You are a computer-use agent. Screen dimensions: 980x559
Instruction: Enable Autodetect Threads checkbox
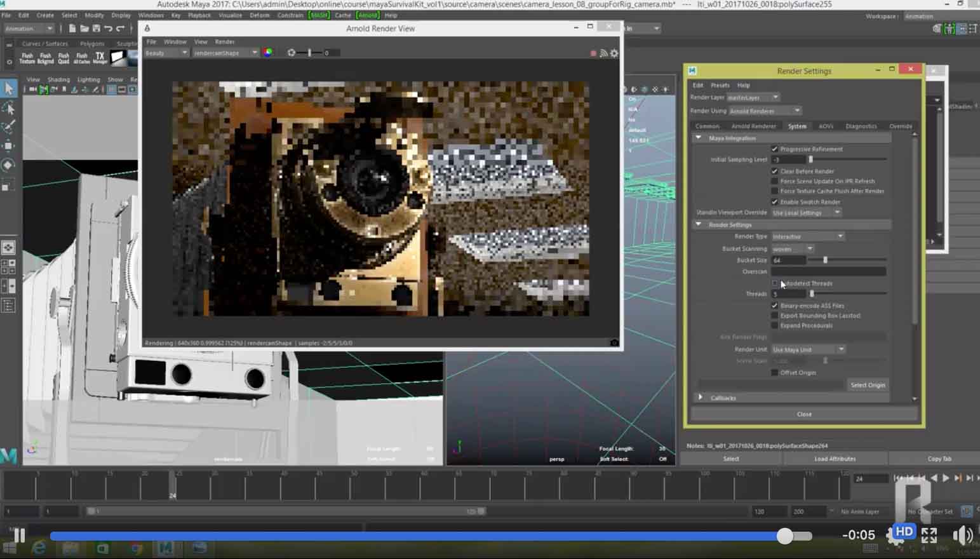[775, 283]
